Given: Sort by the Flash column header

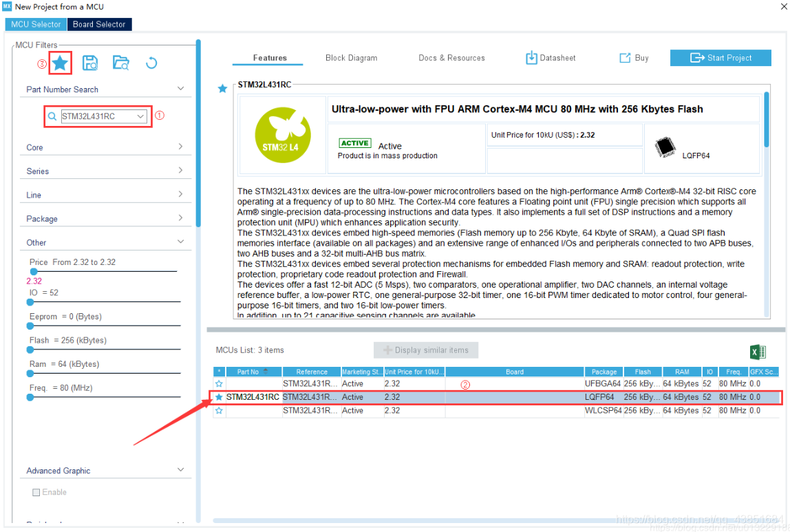Looking at the screenshot, I should click(x=642, y=372).
